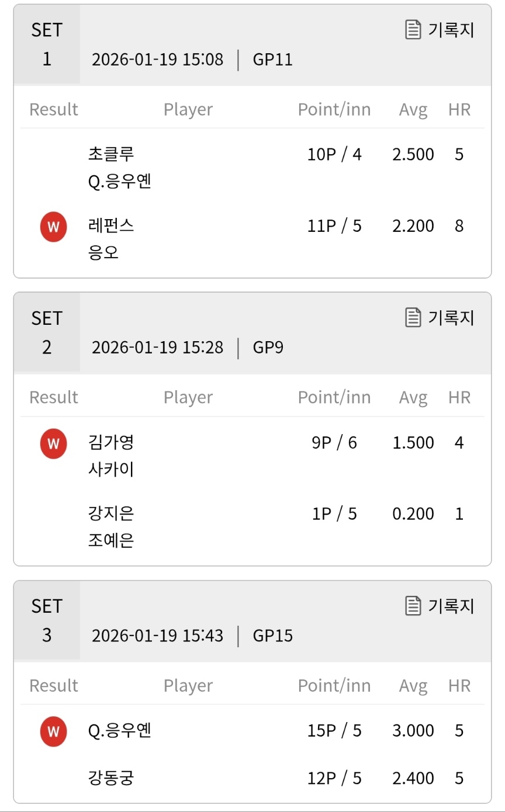
Task: Select player 강지은 in SET 2
Action: (111, 513)
